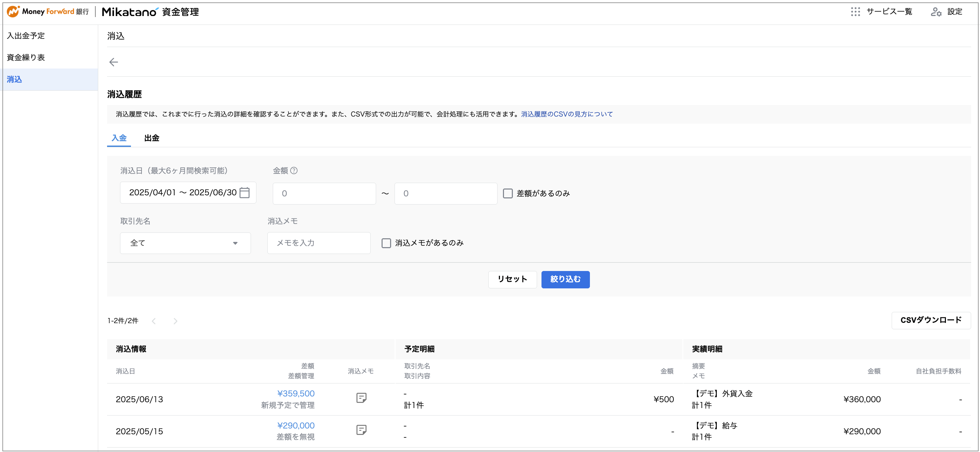Click the 1-2件/2件 count text
Viewport: 980px width, 452px height.
click(x=123, y=321)
